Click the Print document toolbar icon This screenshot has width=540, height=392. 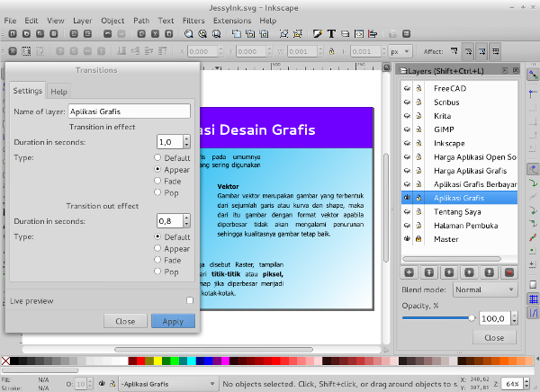54,34
